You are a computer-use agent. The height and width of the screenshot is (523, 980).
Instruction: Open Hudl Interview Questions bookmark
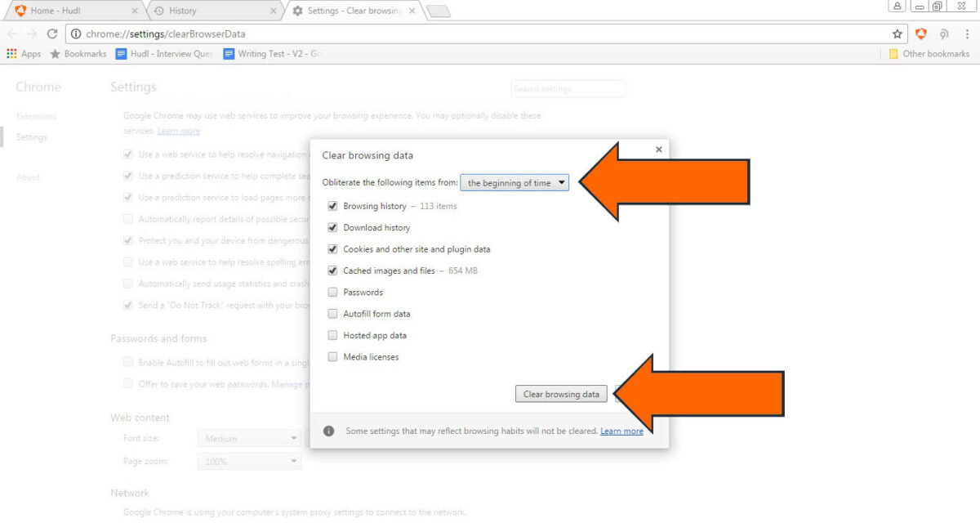point(164,54)
